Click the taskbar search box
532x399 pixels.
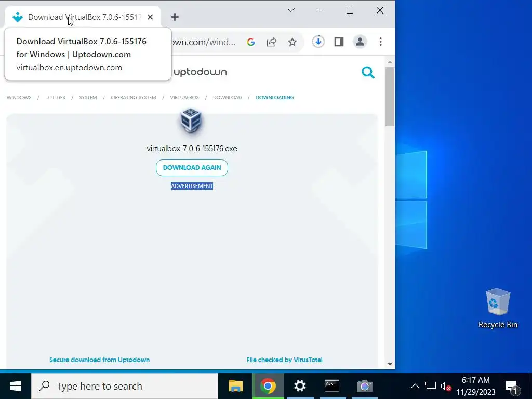pyautogui.click(x=125, y=386)
